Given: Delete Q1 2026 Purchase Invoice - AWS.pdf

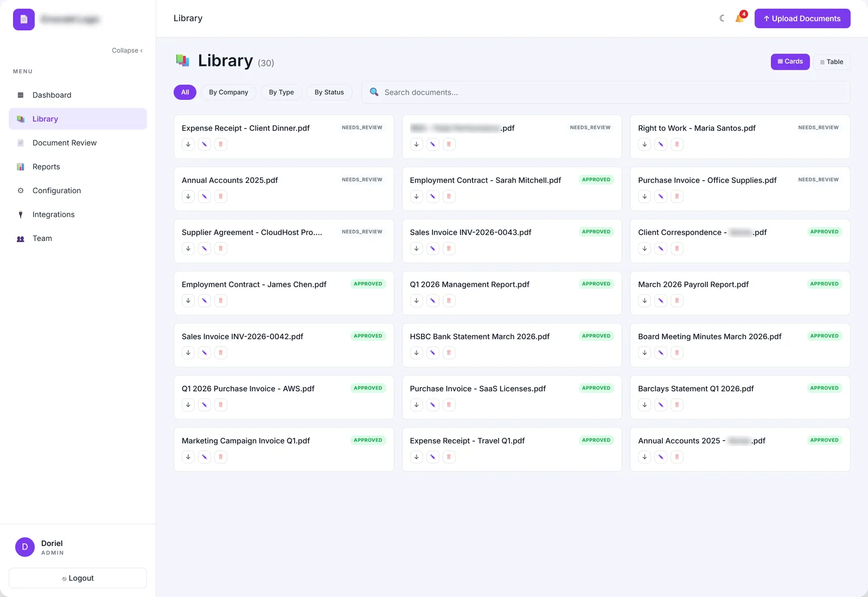Looking at the screenshot, I should point(221,405).
